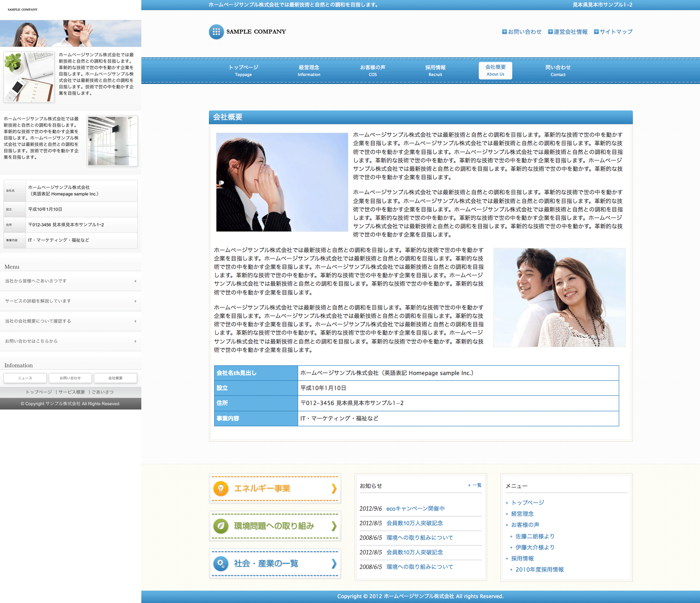The image size is (700, 603).
Task: Click the orange lightbulb energy icon
Action: (x=220, y=489)
